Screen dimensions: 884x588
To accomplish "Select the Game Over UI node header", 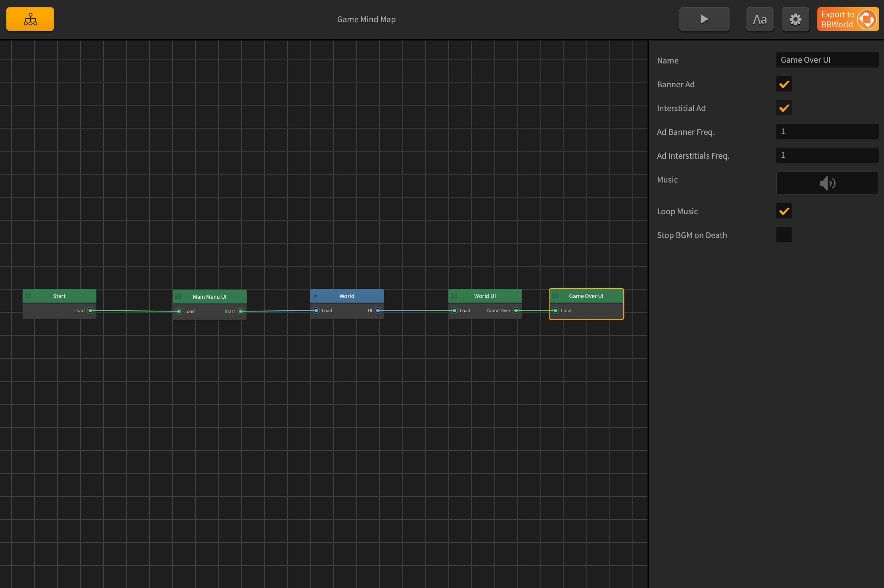I will coord(586,296).
